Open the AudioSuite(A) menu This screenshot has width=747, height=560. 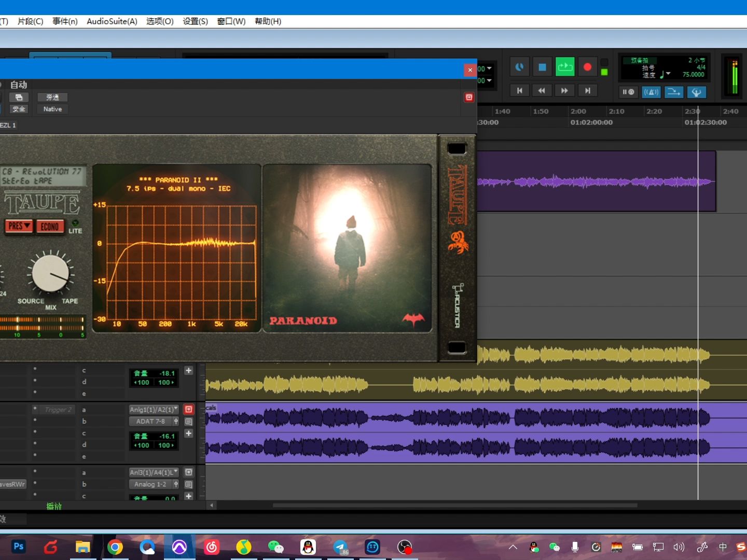[112, 21]
